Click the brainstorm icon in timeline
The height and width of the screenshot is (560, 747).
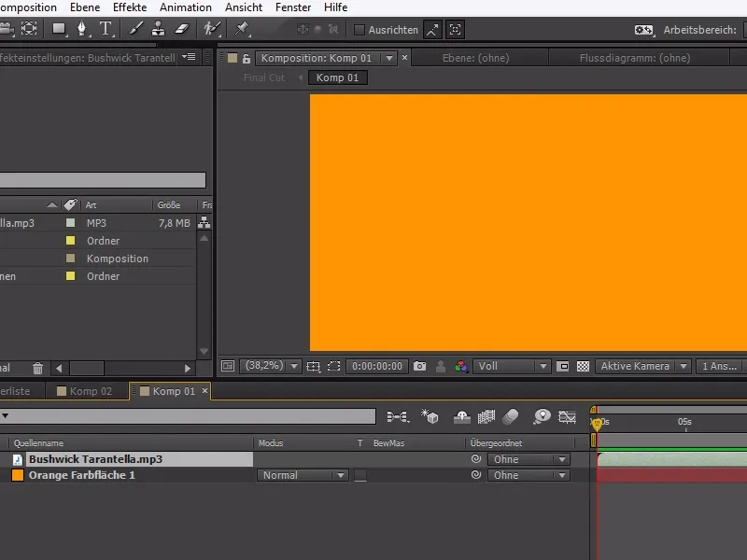(542, 416)
